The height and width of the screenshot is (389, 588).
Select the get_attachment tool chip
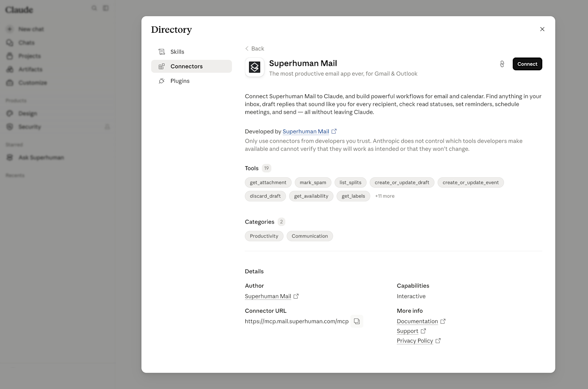(x=268, y=183)
